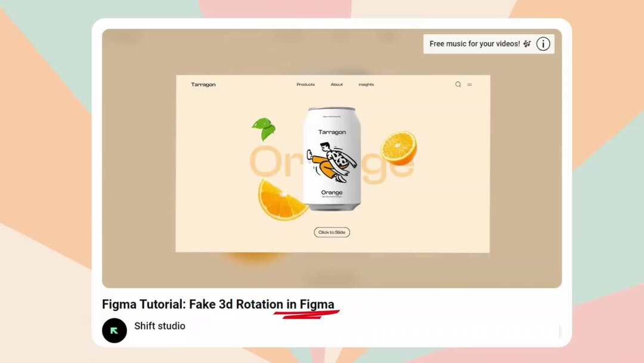Click the info circle icon on video
The image size is (644, 363).
[x=543, y=44]
